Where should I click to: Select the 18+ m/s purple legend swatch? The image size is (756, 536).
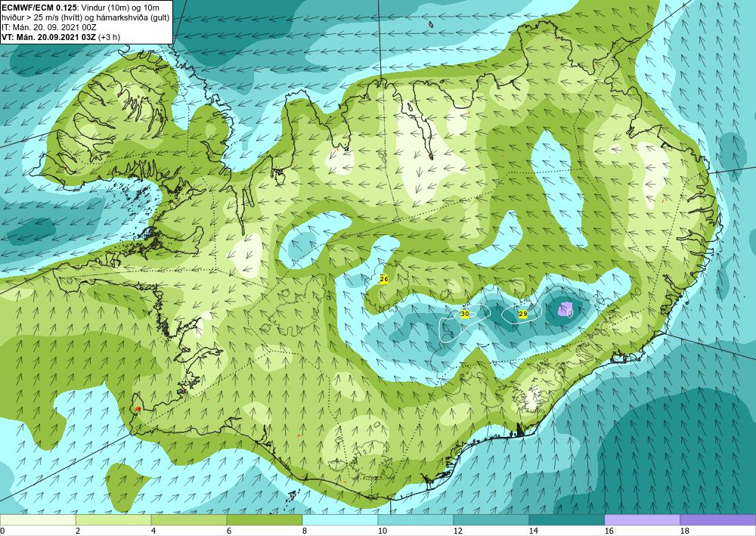tap(718, 519)
